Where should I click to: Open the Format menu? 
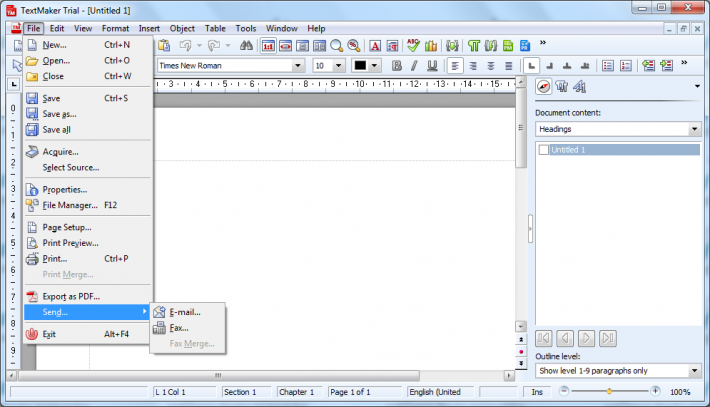coord(115,28)
